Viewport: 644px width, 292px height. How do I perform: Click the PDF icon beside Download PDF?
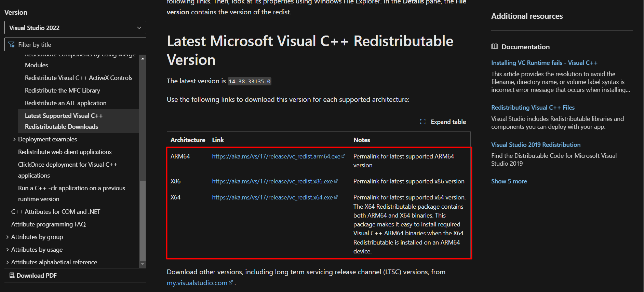[12, 275]
